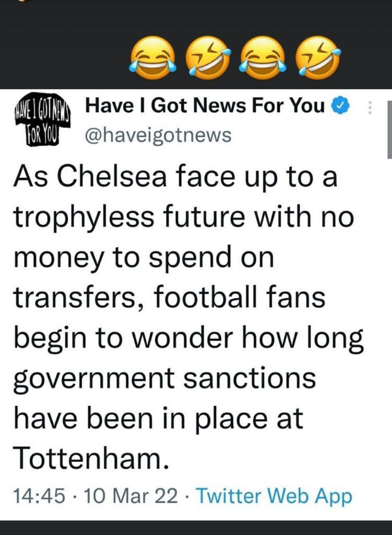Viewport: 392px width, 535px height.
Task: Click the phrase government sanctions
Action: point(164,379)
